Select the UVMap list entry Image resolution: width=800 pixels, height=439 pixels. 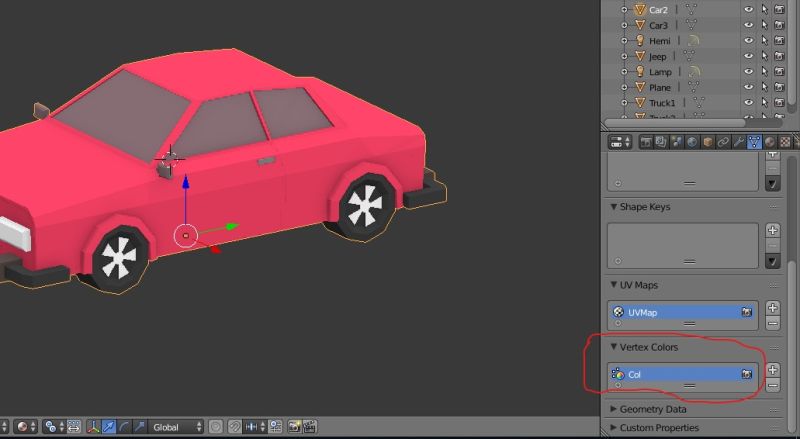683,312
